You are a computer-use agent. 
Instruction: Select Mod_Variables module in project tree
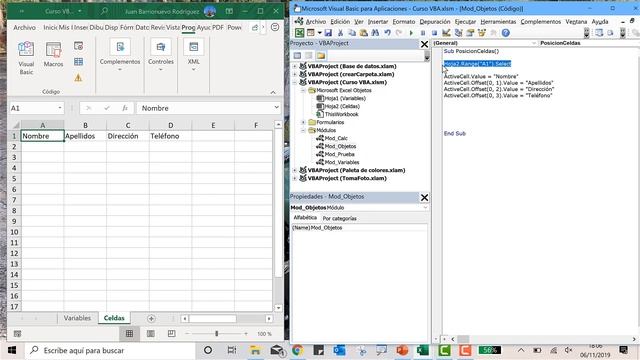point(342,162)
